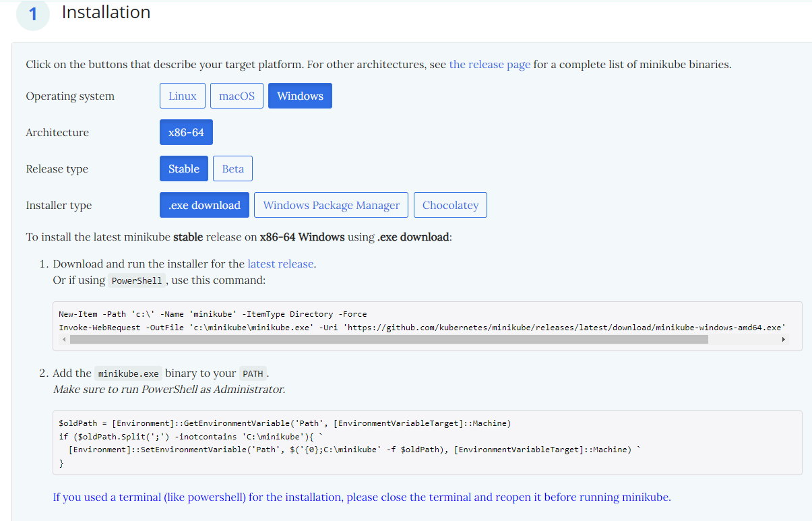The height and width of the screenshot is (521, 812).
Task: Click the Architecture label
Action: 57,132
